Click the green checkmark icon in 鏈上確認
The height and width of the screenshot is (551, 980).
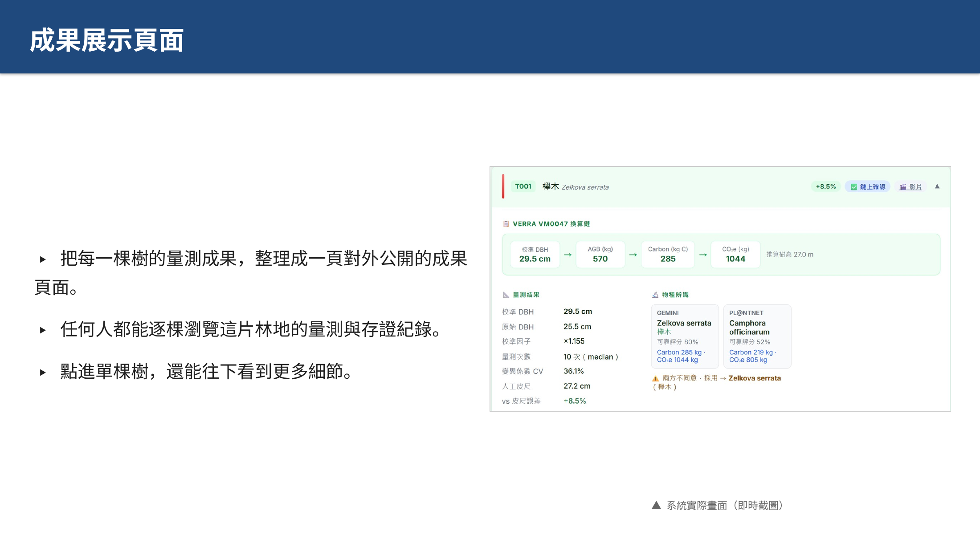853,187
